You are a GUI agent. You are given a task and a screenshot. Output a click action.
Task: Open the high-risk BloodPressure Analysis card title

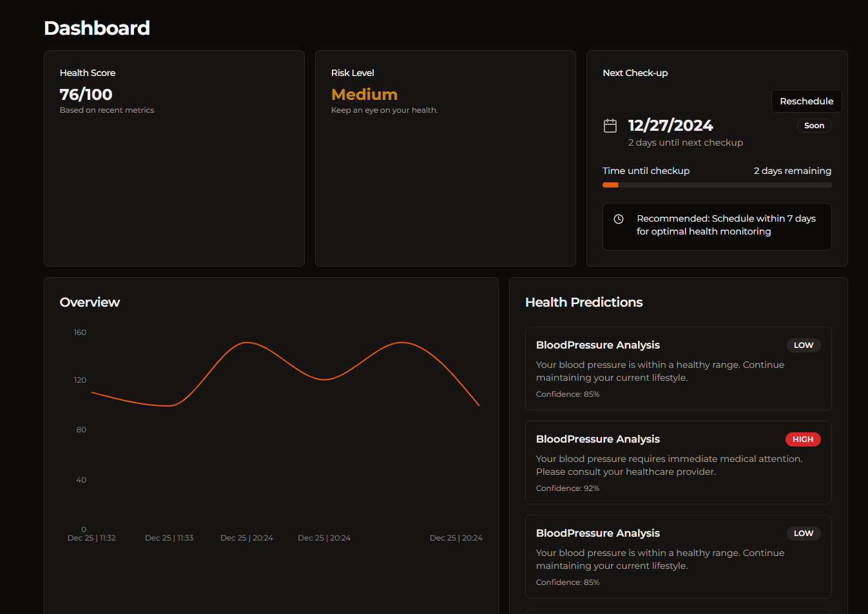[x=597, y=439]
